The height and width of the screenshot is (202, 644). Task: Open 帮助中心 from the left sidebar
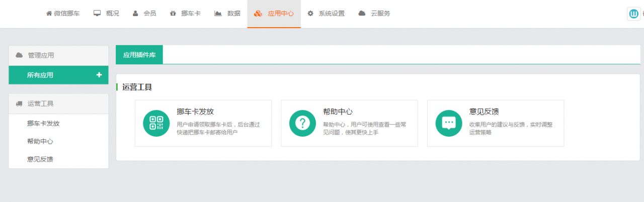coord(40,141)
